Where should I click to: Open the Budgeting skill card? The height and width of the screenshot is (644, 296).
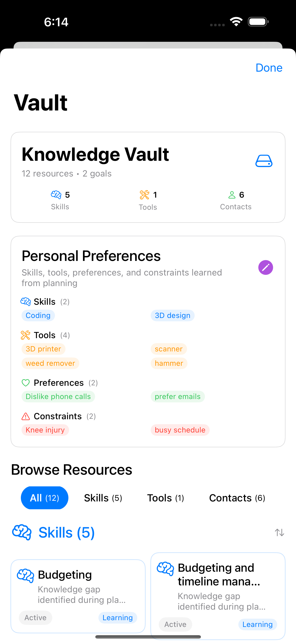[78, 596]
